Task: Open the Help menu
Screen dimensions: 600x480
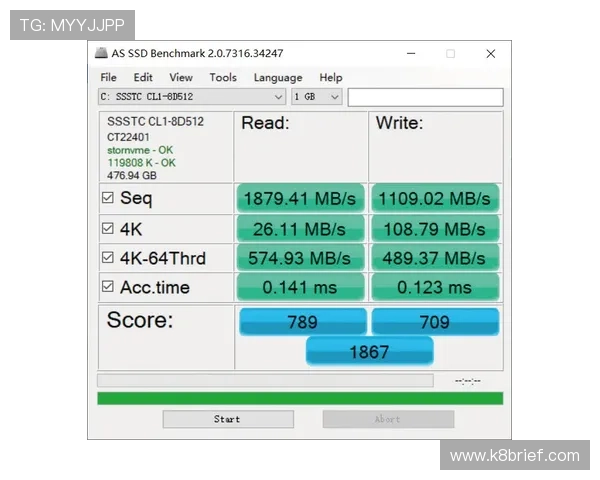Action: [331, 77]
